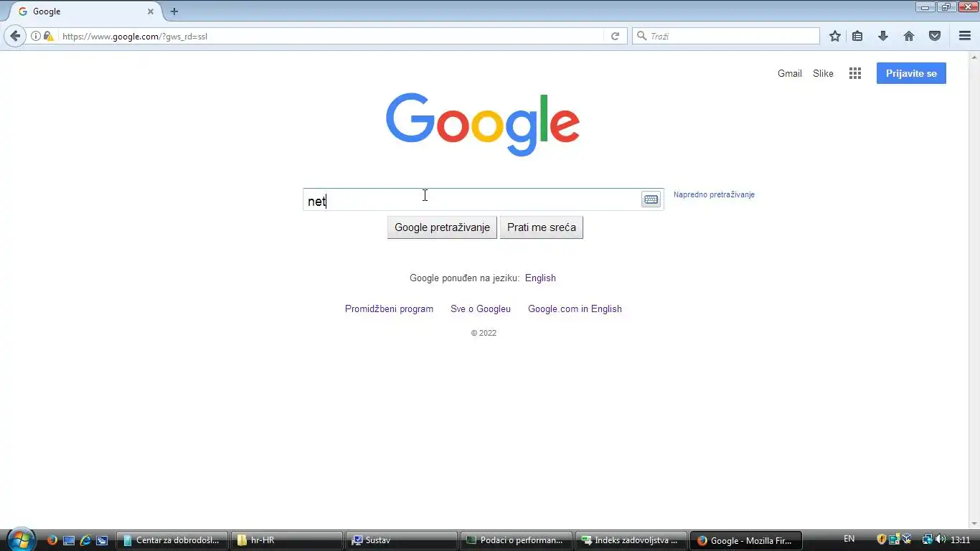The width and height of the screenshot is (980, 551).
Task: Open the Firefox hamburger menu
Action: [965, 36]
